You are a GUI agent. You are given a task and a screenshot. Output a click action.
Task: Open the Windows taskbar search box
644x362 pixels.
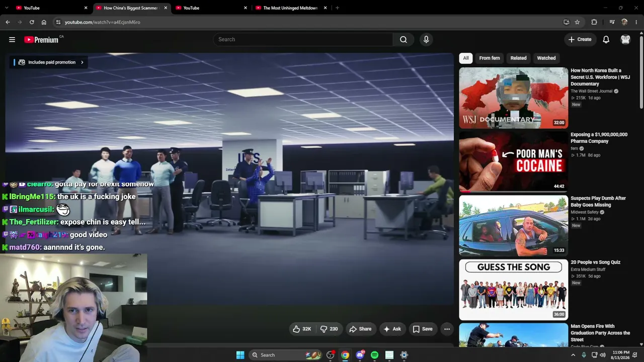pyautogui.click(x=285, y=355)
